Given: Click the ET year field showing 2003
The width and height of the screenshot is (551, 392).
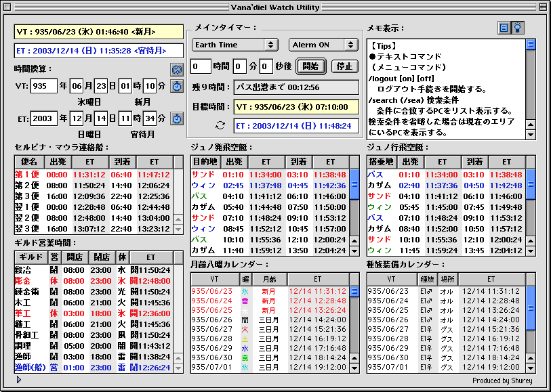Looking at the screenshot, I should [43, 118].
